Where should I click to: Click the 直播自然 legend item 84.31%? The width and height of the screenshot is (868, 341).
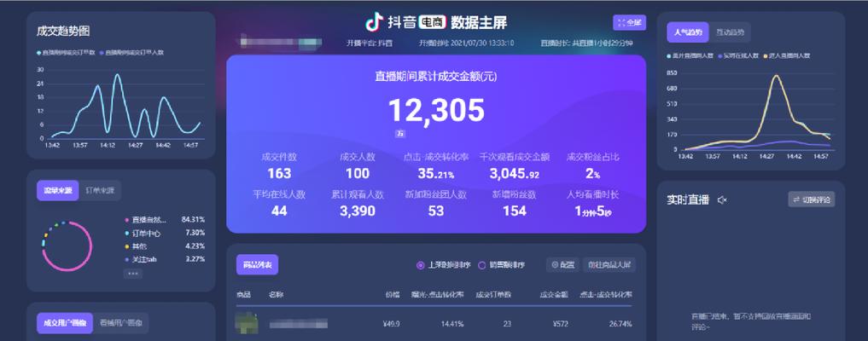tap(165, 220)
